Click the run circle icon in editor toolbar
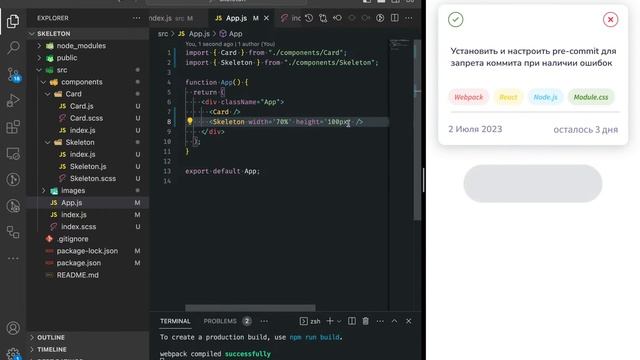Viewport: 640px width, 360px height. point(380,18)
